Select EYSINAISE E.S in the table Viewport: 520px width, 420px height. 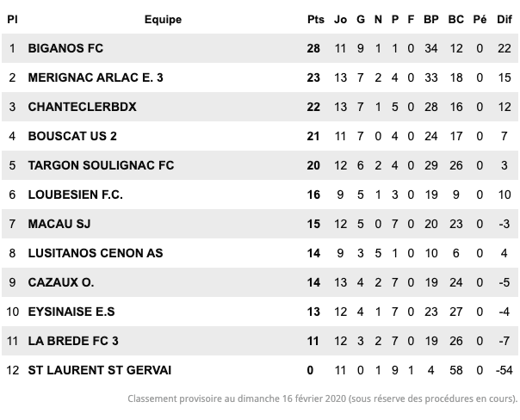(x=71, y=312)
